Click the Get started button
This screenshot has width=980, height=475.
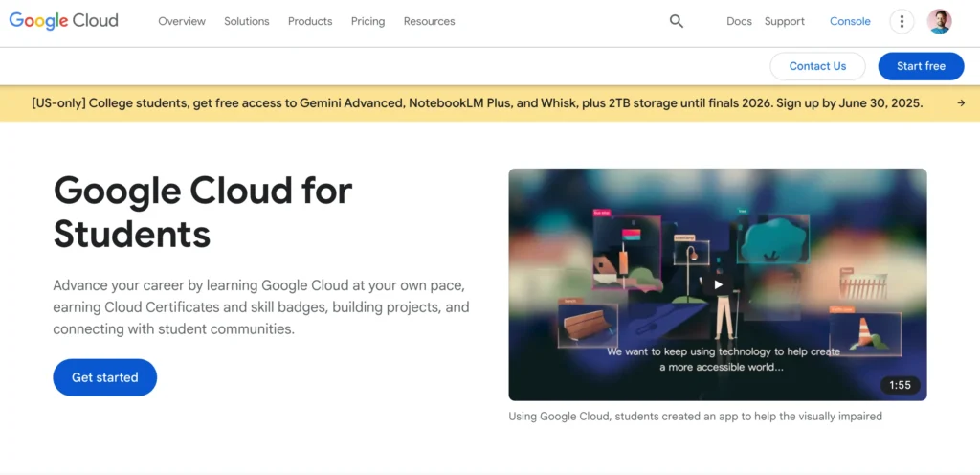click(x=105, y=377)
